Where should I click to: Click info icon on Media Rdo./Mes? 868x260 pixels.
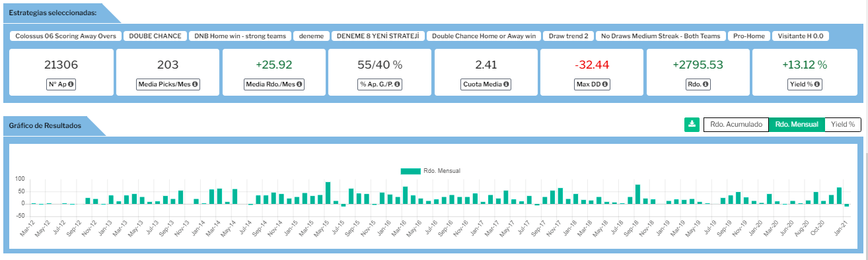click(299, 84)
